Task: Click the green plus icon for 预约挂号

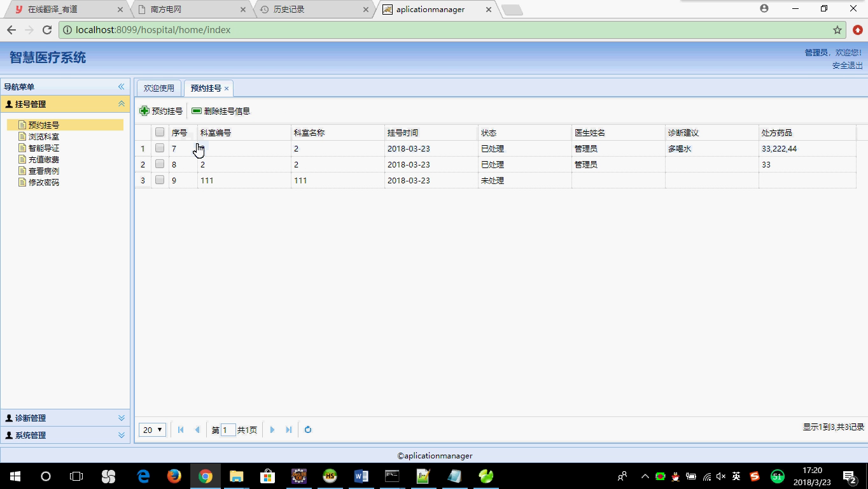Action: click(x=144, y=111)
